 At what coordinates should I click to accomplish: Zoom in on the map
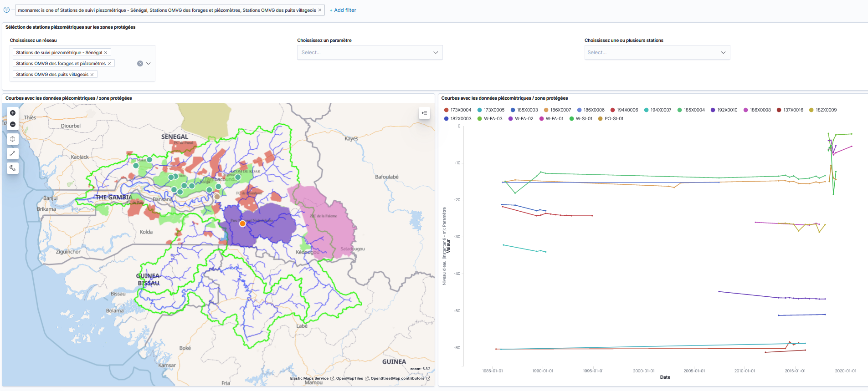click(13, 113)
